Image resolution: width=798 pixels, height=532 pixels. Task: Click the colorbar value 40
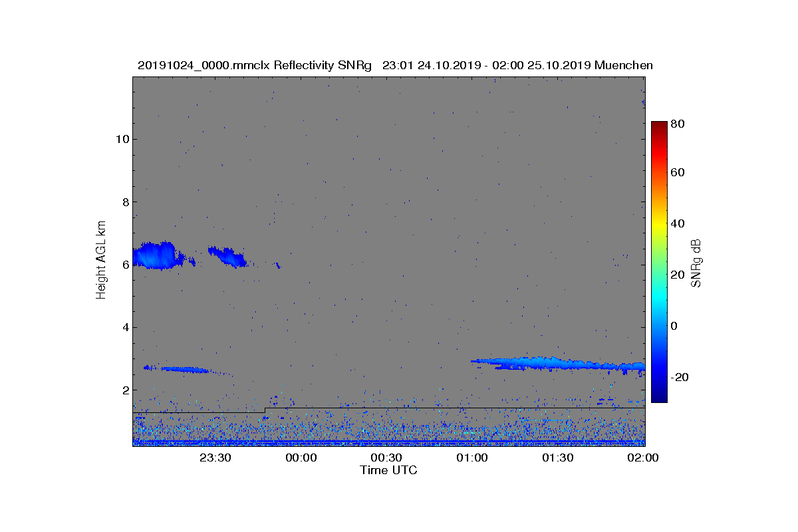pos(678,223)
